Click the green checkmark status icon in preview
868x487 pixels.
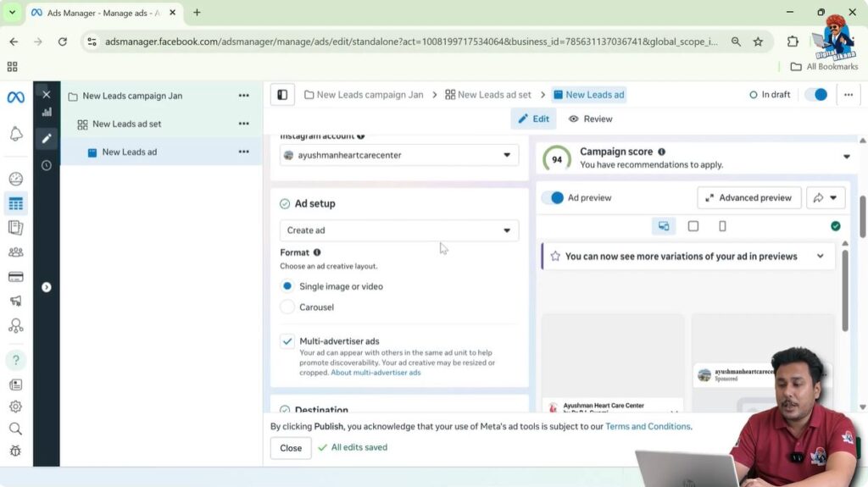point(835,226)
